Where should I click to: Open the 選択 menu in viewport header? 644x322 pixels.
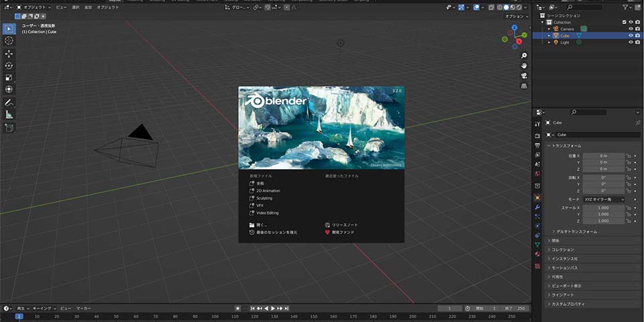(x=76, y=7)
